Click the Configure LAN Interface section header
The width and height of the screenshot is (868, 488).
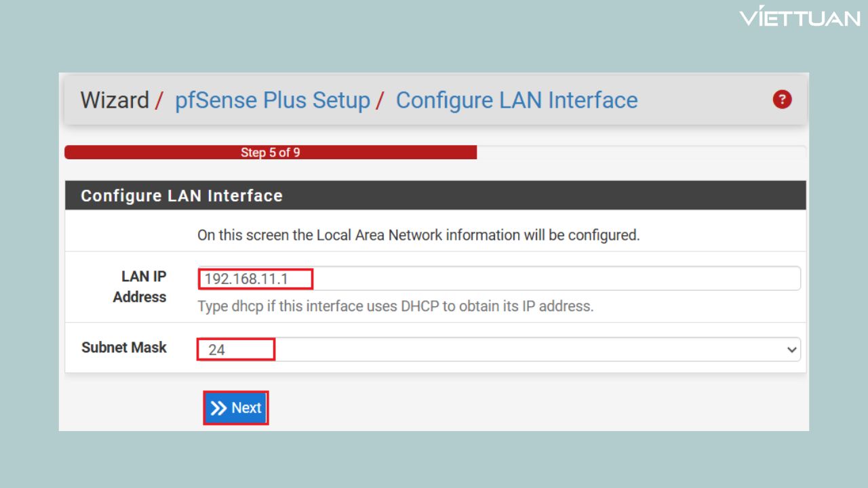pyautogui.click(x=181, y=196)
